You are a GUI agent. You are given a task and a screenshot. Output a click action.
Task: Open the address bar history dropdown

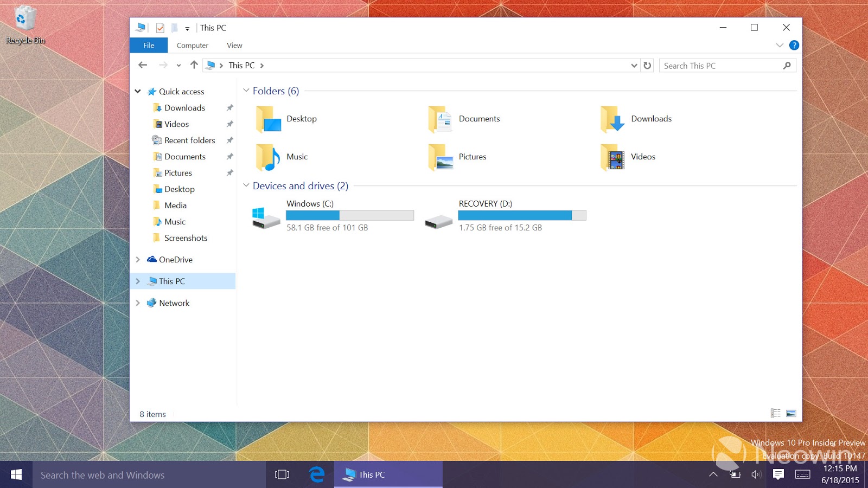click(634, 66)
